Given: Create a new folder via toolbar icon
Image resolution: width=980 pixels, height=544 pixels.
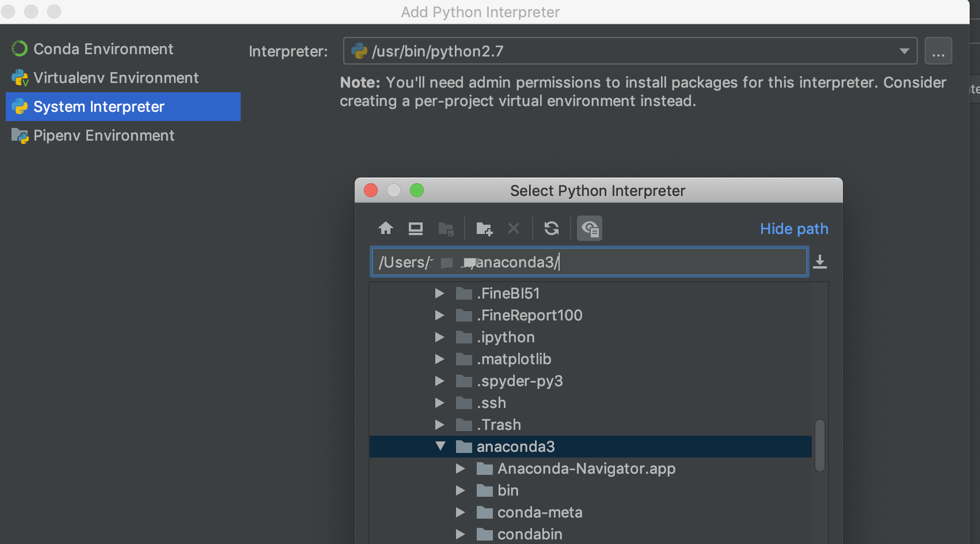Looking at the screenshot, I should click(x=484, y=229).
